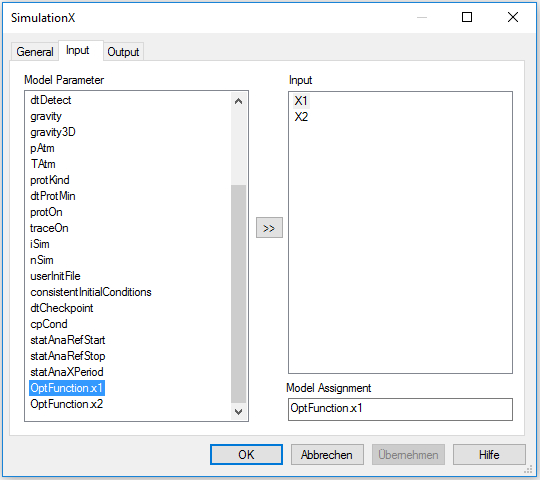Choose the gravity3D parameter
The image size is (540, 480).
(53, 132)
